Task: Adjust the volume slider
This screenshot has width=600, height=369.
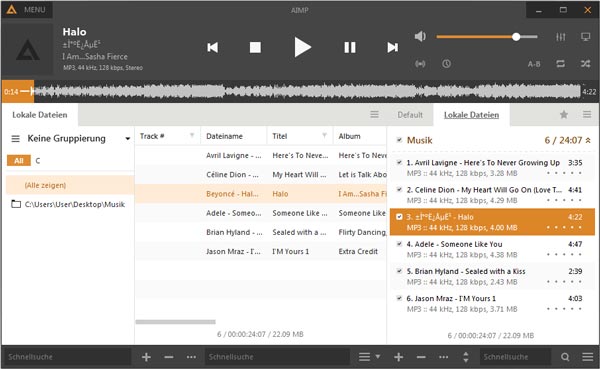Action: click(x=487, y=37)
